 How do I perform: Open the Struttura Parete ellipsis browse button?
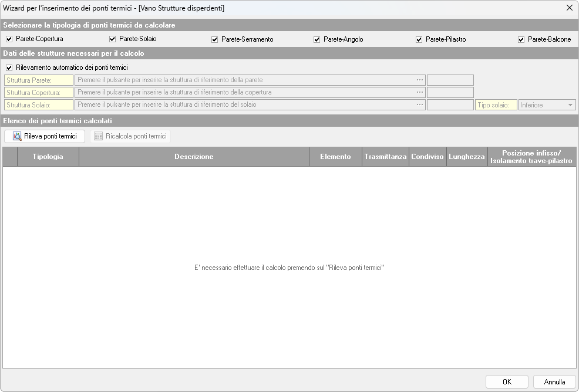(420, 80)
